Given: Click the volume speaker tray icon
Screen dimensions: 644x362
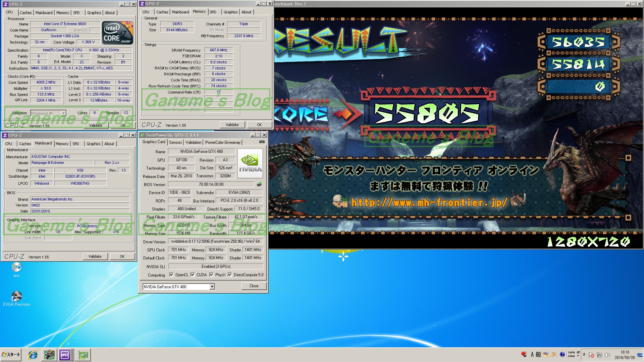Looking at the screenshot, I should [x=607, y=355].
